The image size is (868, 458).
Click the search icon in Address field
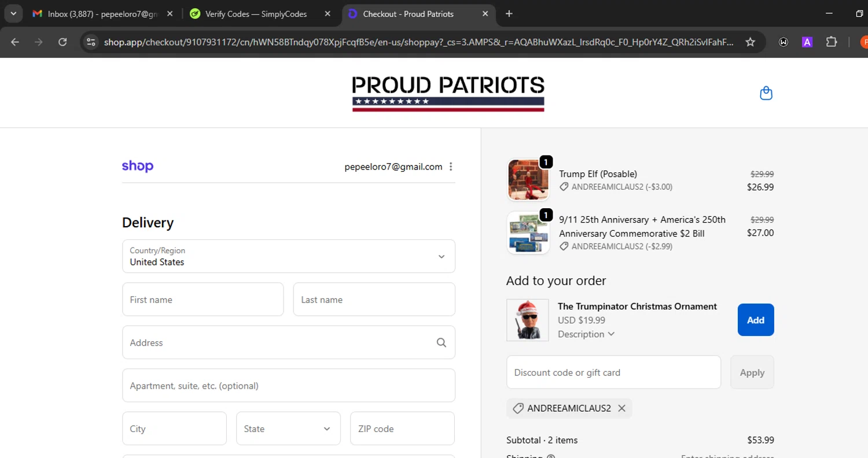[442, 342]
